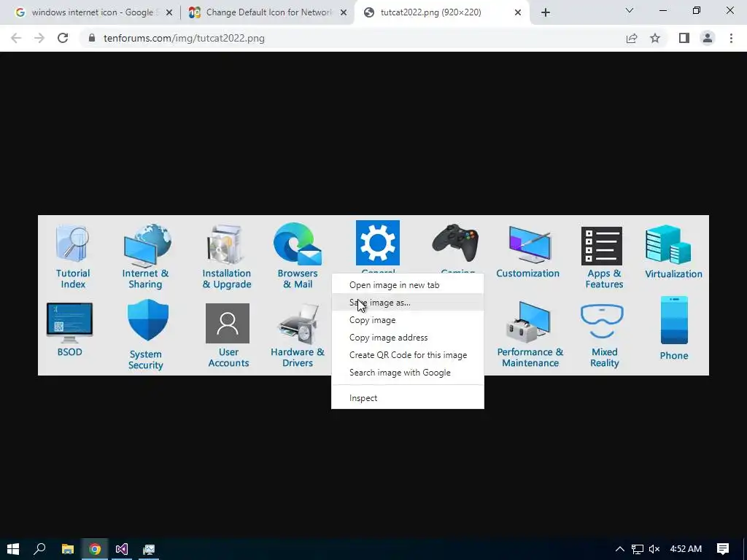Open the 4:52 AM taskbar clock
This screenshot has width=747, height=560.
point(686,549)
